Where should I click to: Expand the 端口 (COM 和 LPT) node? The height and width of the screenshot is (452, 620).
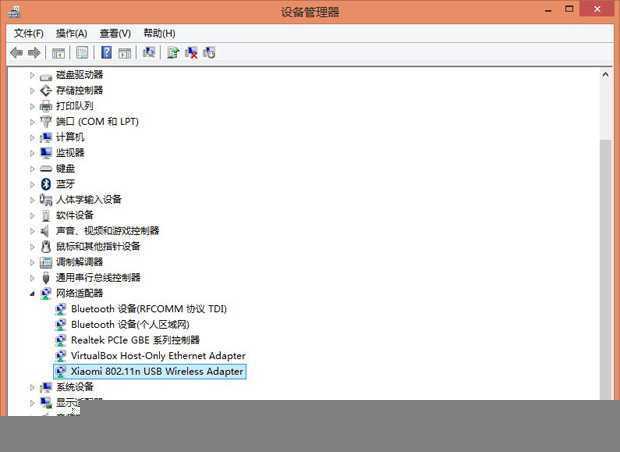pyautogui.click(x=32, y=122)
